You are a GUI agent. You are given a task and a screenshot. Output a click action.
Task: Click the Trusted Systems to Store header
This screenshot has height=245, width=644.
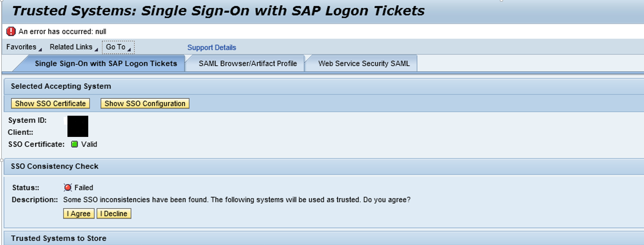tap(59, 238)
